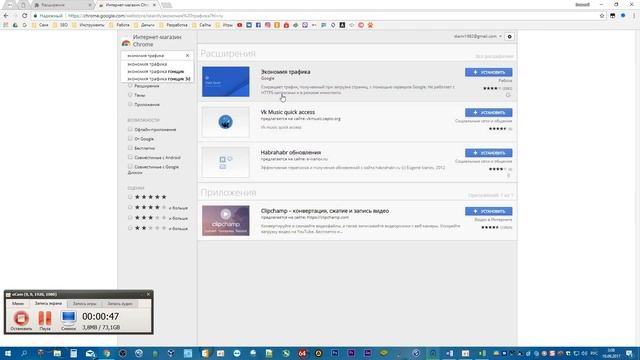Screen dimensions: 640x360
Task: Install Vk Music quick access extension
Action: tap(489, 112)
